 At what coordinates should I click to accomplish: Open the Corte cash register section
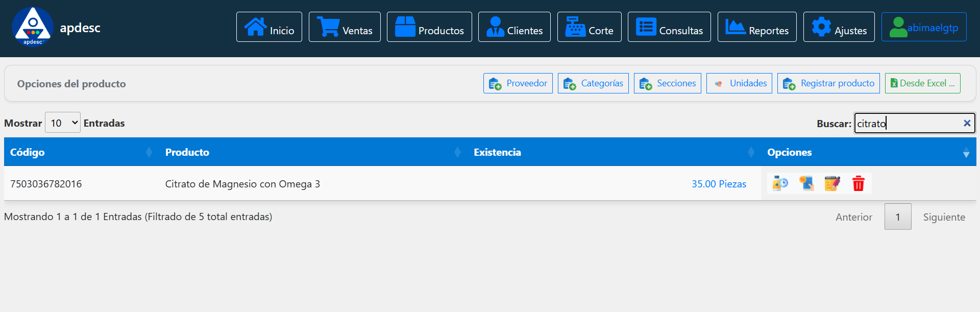click(590, 27)
